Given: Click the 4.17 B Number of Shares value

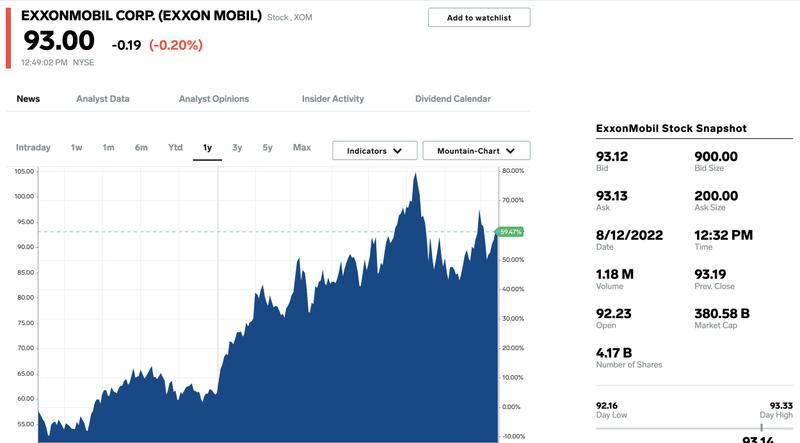Looking at the screenshot, I should click(614, 353).
